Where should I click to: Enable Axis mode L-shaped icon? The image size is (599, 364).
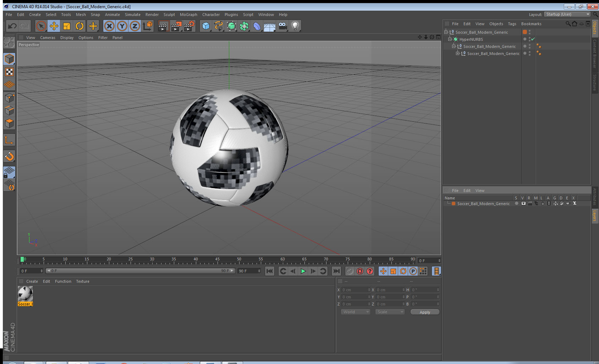click(x=9, y=140)
